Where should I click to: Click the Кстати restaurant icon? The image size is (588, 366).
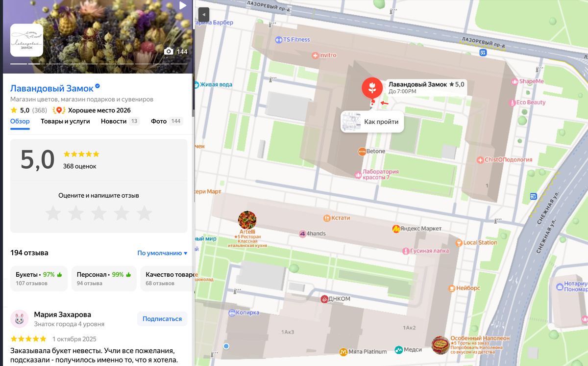(327, 217)
